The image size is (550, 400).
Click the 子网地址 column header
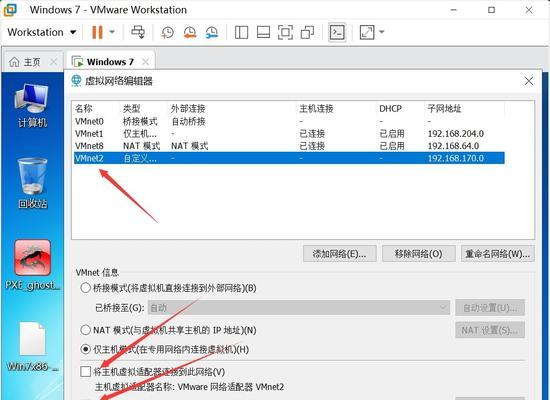(x=444, y=109)
